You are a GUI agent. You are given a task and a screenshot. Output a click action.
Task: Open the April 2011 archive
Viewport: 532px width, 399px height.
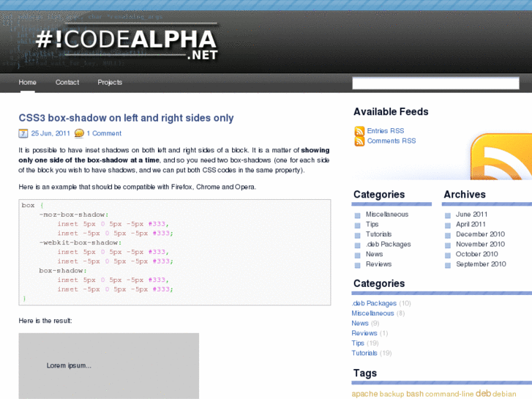(x=471, y=224)
